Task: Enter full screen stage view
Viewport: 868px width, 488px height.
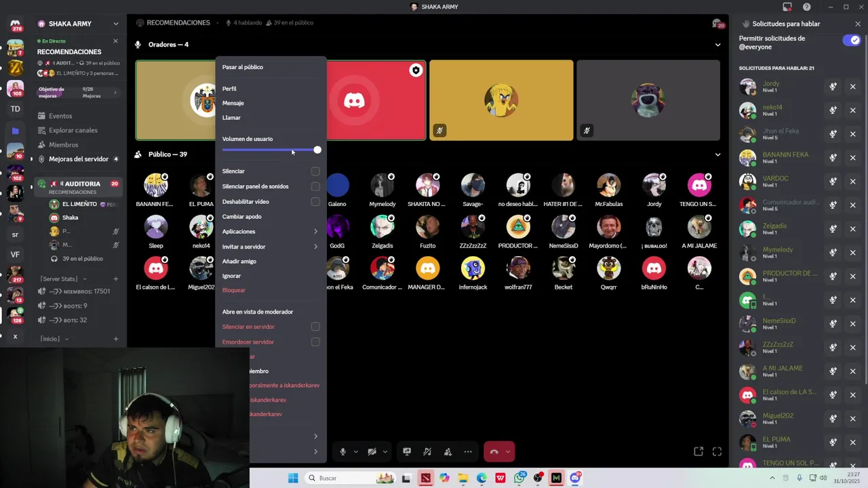Action: 717,451
